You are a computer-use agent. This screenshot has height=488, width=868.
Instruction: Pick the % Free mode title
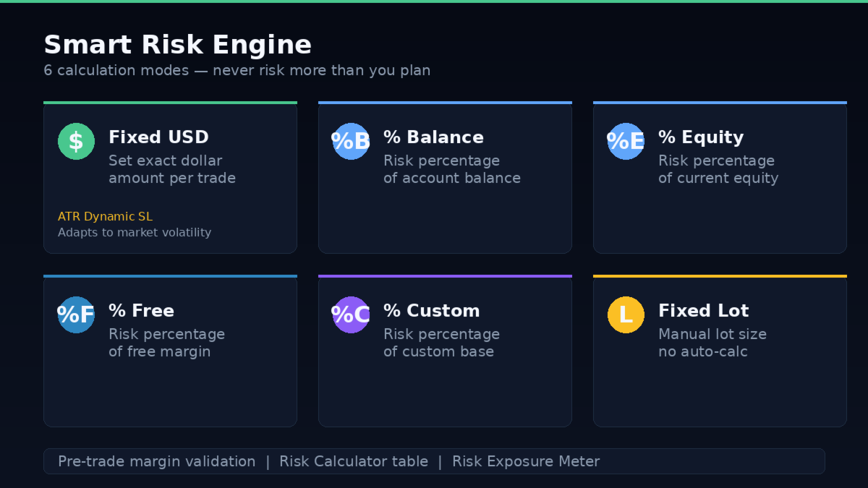[141, 311]
